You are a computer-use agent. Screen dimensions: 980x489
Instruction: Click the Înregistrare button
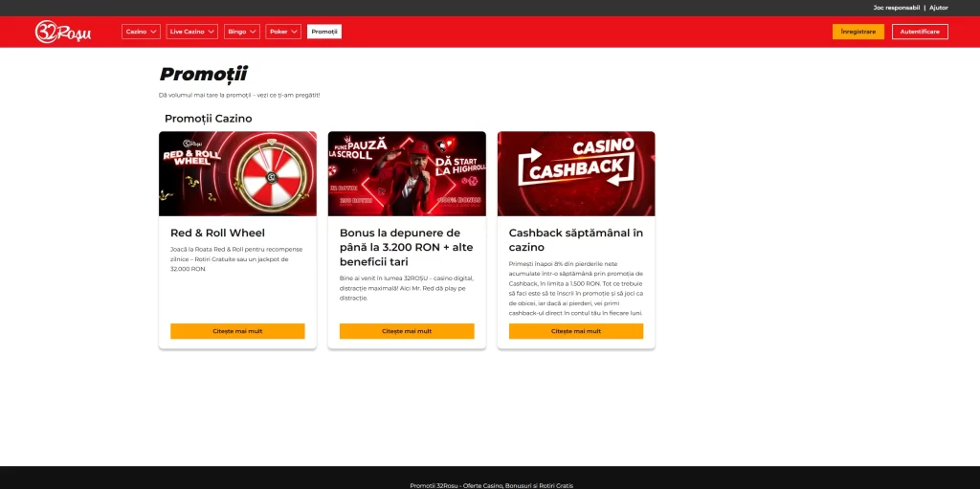tap(858, 32)
